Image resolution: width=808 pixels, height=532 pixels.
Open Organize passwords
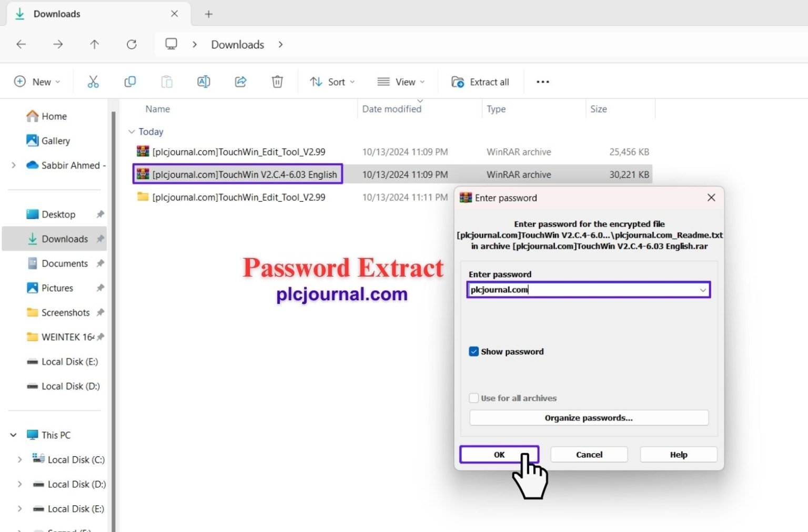(x=588, y=417)
